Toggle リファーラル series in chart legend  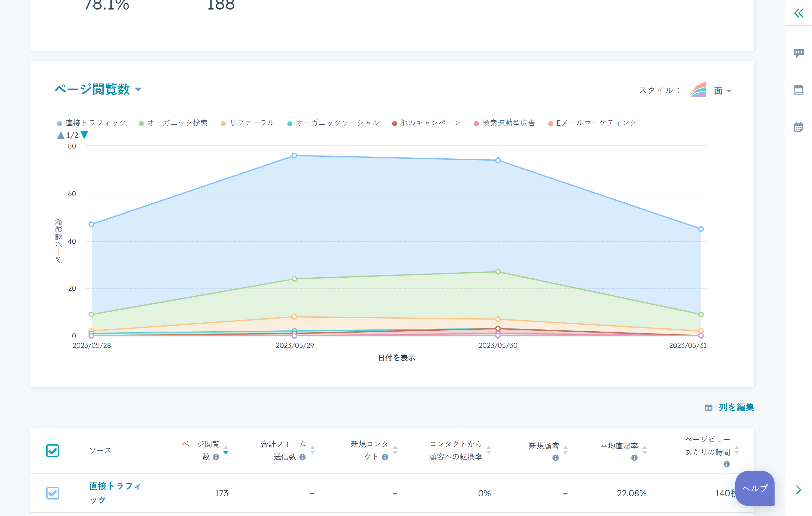[247, 123]
